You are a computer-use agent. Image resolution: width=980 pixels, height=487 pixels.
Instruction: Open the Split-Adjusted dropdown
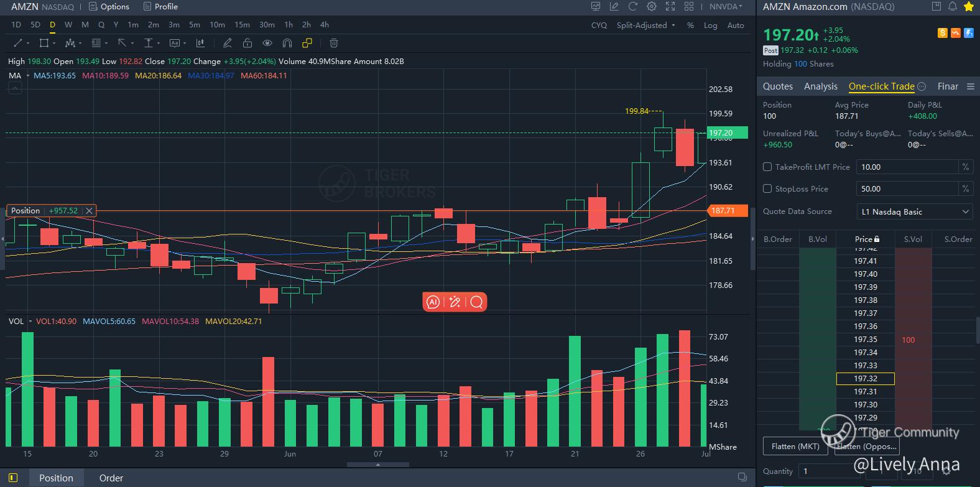646,26
